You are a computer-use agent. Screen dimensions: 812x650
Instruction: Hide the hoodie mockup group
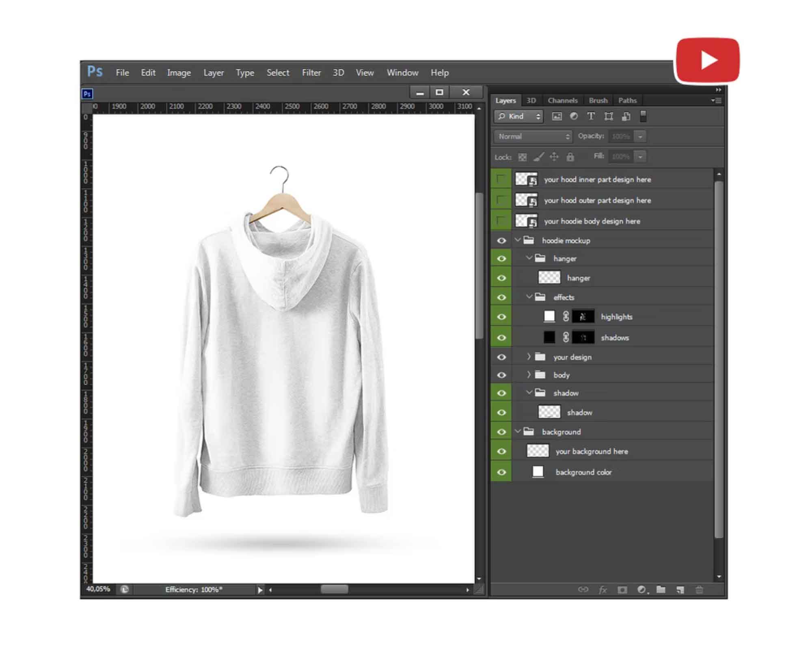(x=501, y=240)
